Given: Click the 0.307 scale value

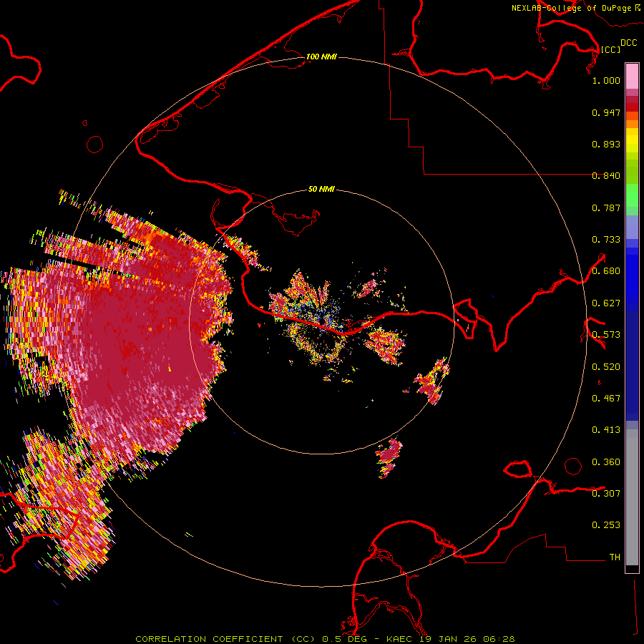Looking at the screenshot, I should click(606, 493).
